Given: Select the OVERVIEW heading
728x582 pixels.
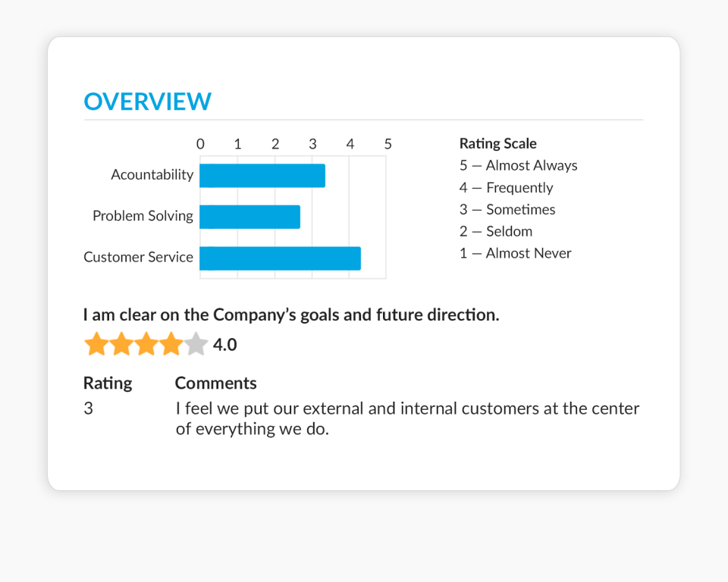Looking at the screenshot, I should pos(148,102).
